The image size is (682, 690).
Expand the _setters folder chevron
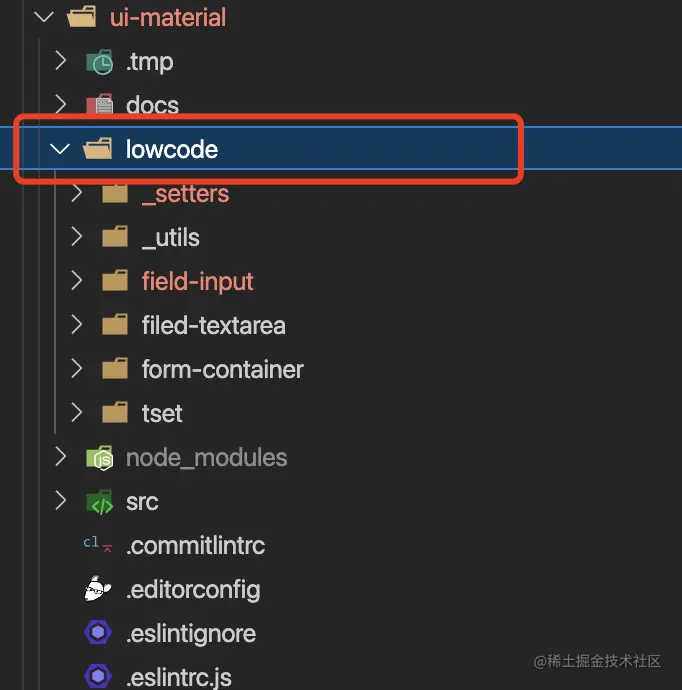(76, 194)
